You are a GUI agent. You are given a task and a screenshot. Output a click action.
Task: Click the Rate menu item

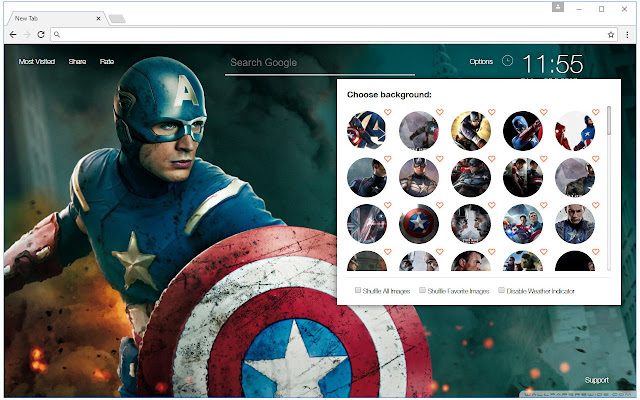pyautogui.click(x=107, y=62)
